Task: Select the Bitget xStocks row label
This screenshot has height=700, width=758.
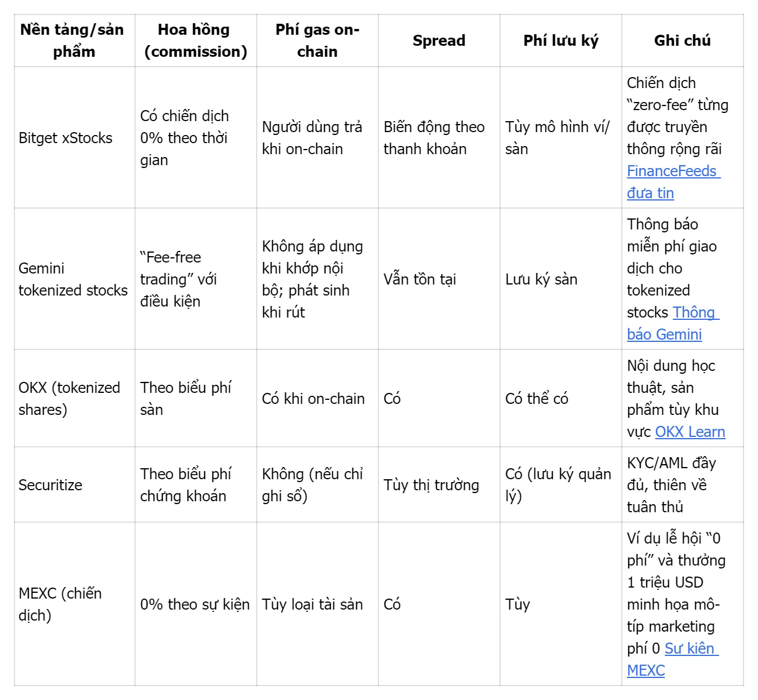Action: [65, 138]
